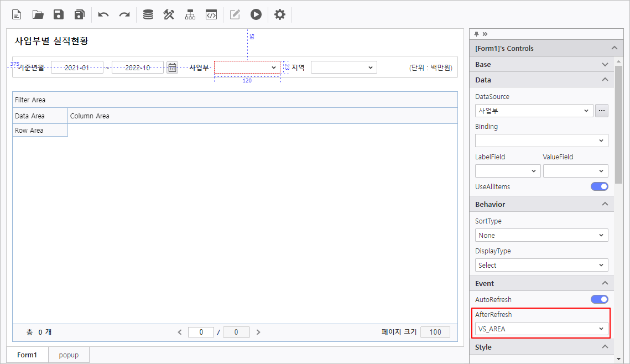The image size is (630, 364).
Task: Click the play preview icon
Action: click(256, 15)
